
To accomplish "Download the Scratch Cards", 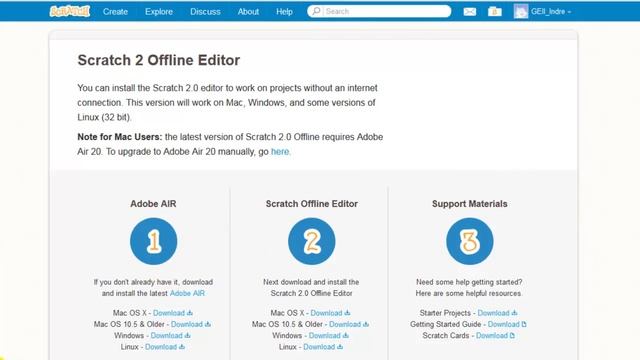I will (x=495, y=336).
